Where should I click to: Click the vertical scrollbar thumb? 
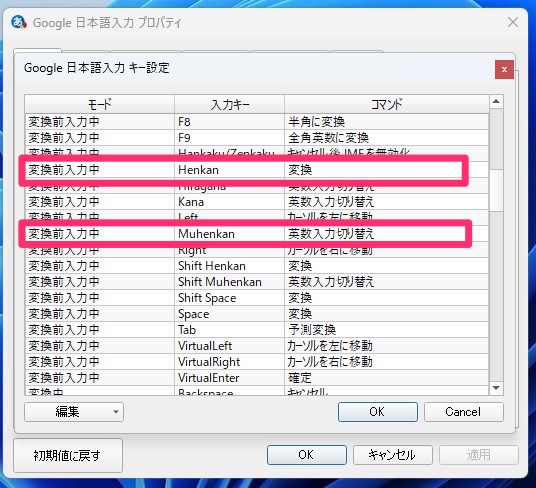tap(496, 190)
